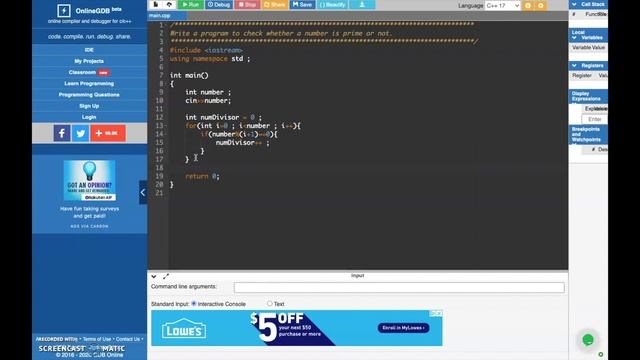Collapse the Display Expressions panel
640x360 pixels.
click(x=574, y=103)
